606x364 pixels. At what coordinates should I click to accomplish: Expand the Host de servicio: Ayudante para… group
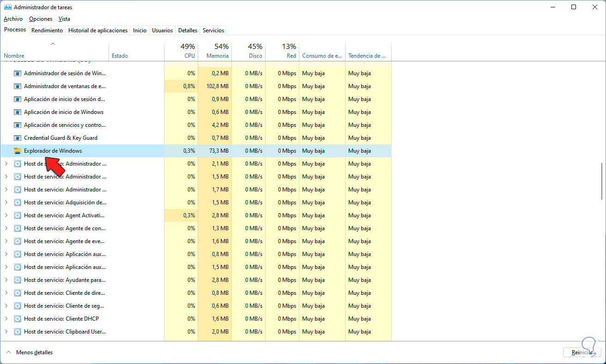pyautogui.click(x=6, y=280)
